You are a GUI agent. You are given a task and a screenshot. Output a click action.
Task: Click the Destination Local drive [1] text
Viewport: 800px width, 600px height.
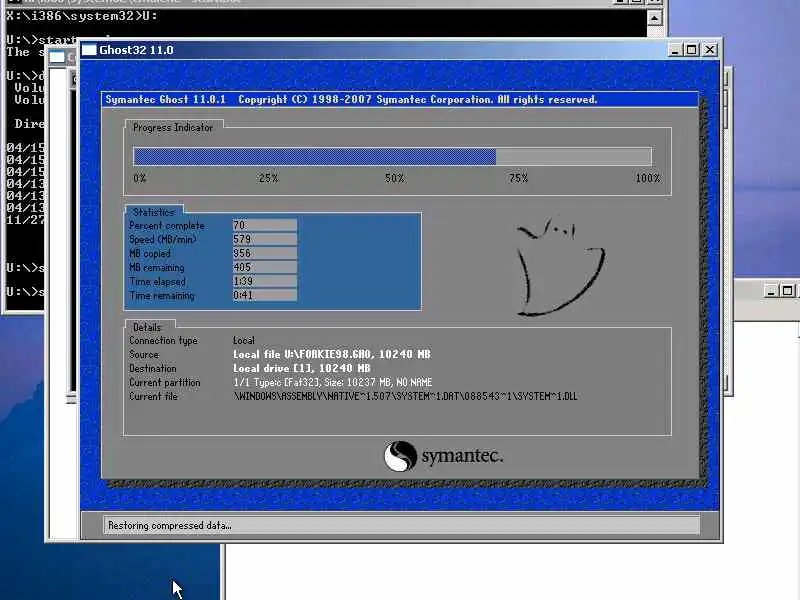302,368
